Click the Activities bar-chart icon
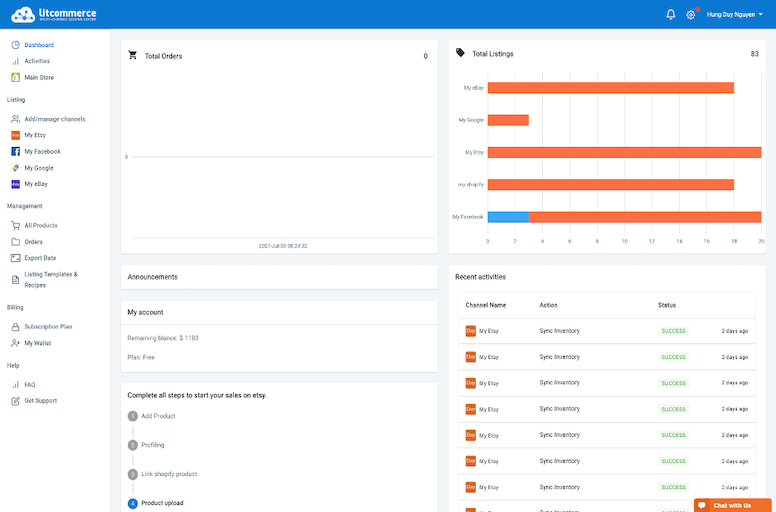The width and height of the screenshot is (776, 512). [x=15, y=61]
